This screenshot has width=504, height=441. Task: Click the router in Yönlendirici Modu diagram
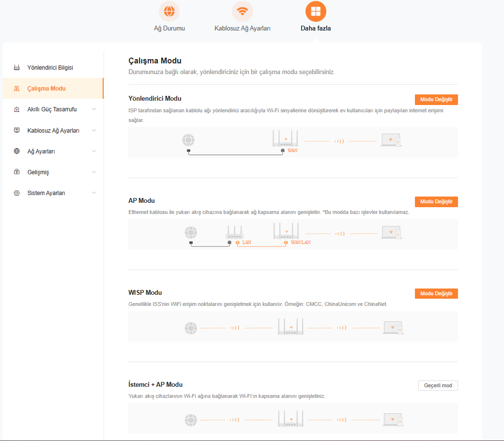tap(285, 138)
